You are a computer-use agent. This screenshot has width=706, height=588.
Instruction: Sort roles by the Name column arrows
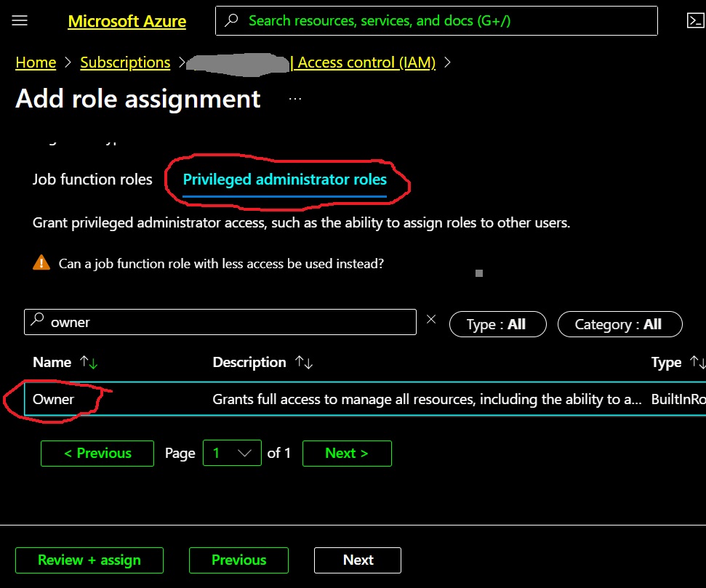pyautogui.click(x=89, y=363)
